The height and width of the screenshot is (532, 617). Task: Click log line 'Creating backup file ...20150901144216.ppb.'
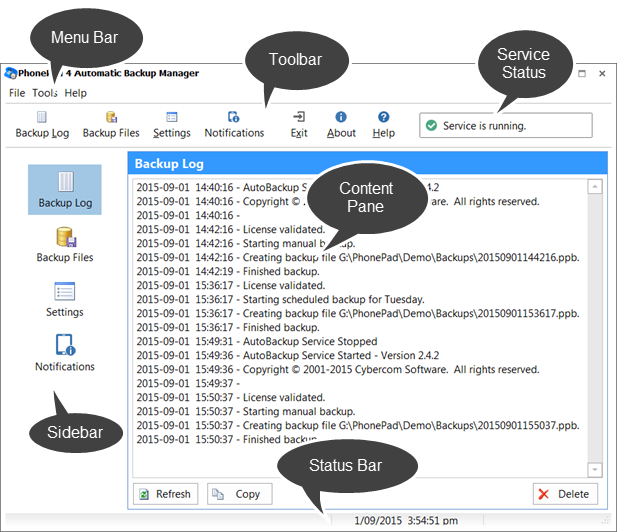[358, 257]
